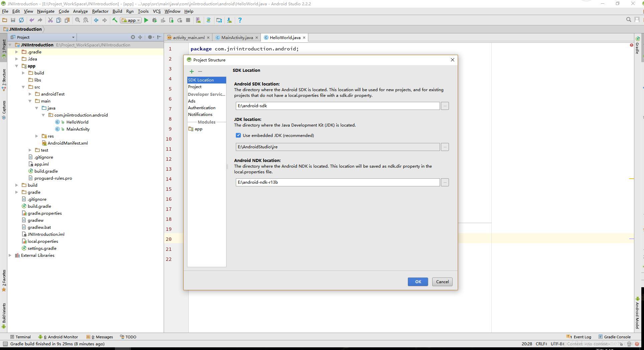The height and width of the screenshot is (350, 644).
Task: Click the Make Project hammer icon
Action: point(115,20)
